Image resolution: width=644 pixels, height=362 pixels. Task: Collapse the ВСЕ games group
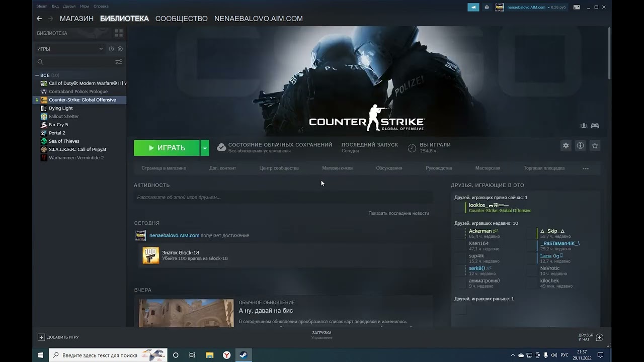[x=37, y=75]
